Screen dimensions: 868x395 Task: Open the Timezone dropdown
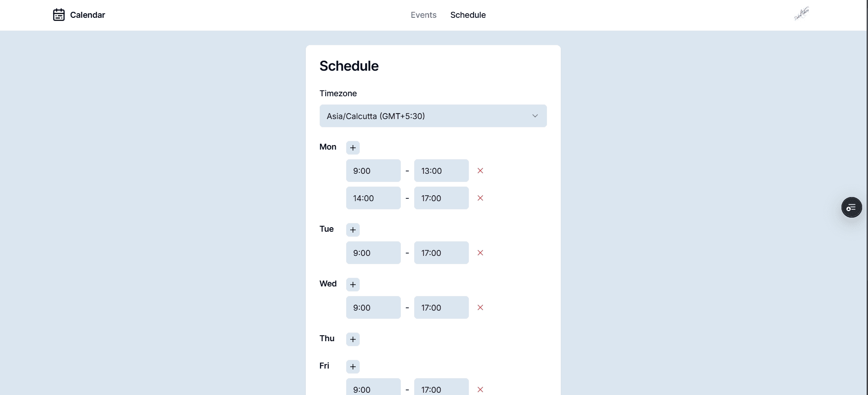point(433,116)
